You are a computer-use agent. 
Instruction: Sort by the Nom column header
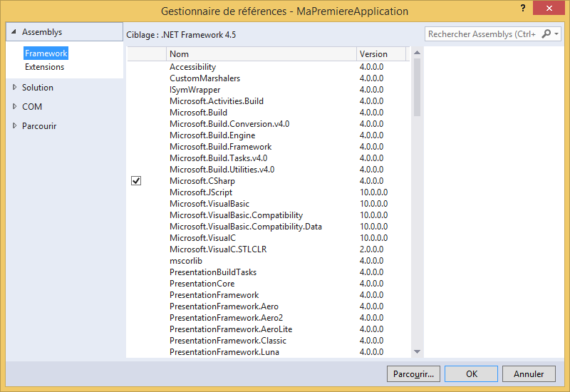(x=261, y=54)
